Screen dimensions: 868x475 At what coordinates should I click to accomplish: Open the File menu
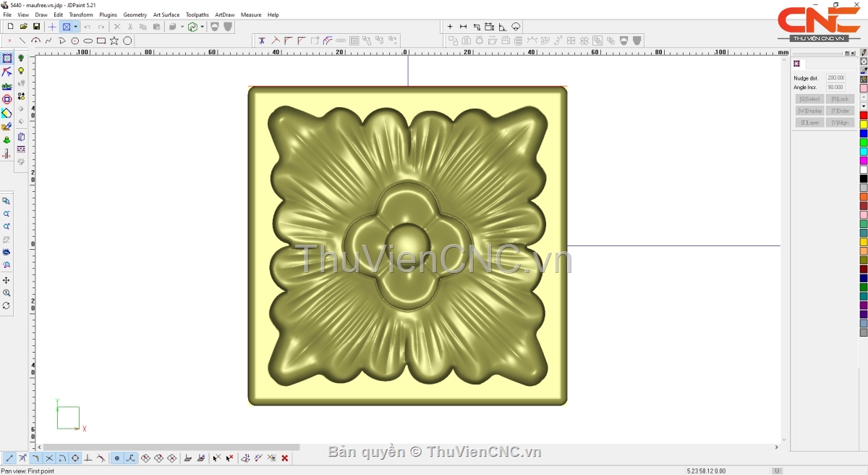[x=7, y=14]
